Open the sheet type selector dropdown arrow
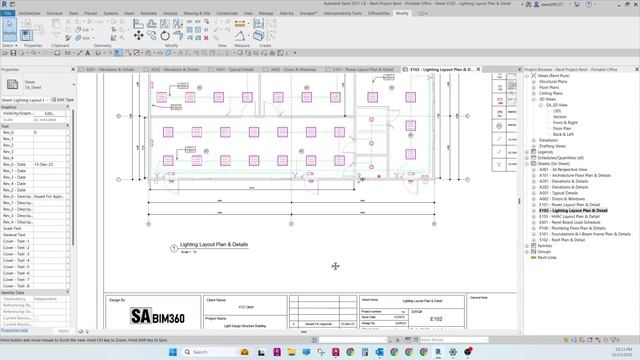 point(74,84)
